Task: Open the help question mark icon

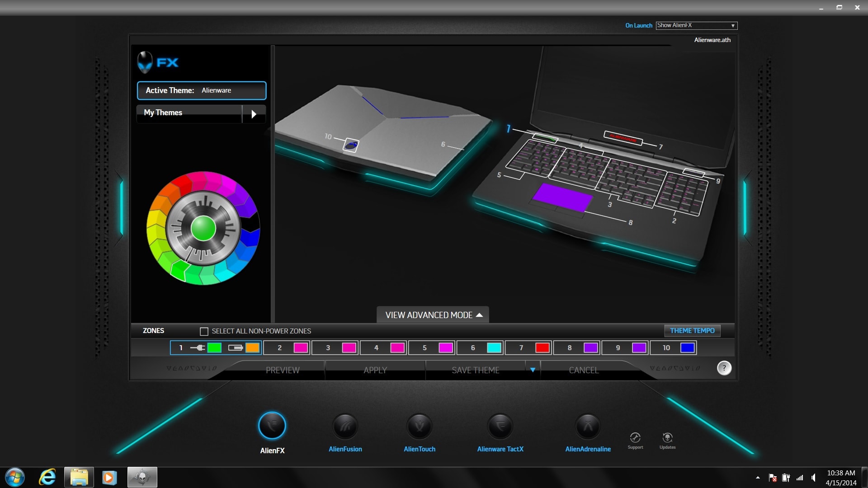Action: point(724,368)
